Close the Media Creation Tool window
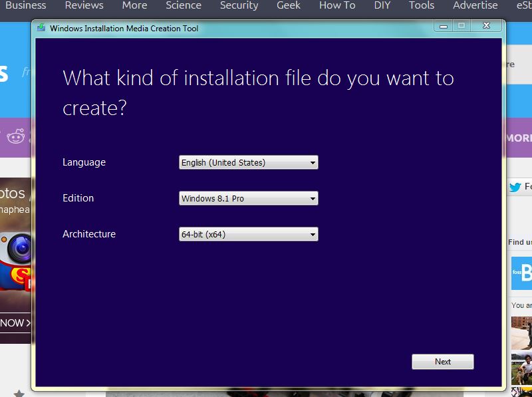 click(x=486, y=26)
